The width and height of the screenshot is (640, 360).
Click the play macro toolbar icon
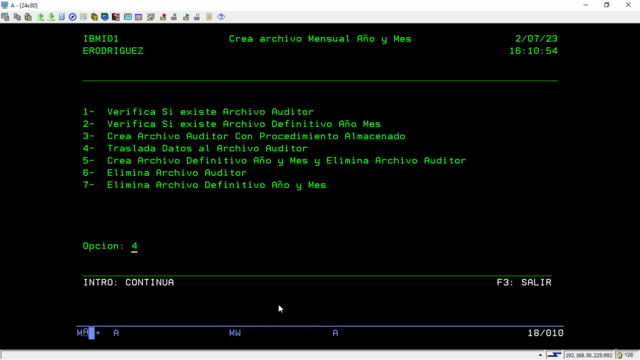[x=186, y=17]
